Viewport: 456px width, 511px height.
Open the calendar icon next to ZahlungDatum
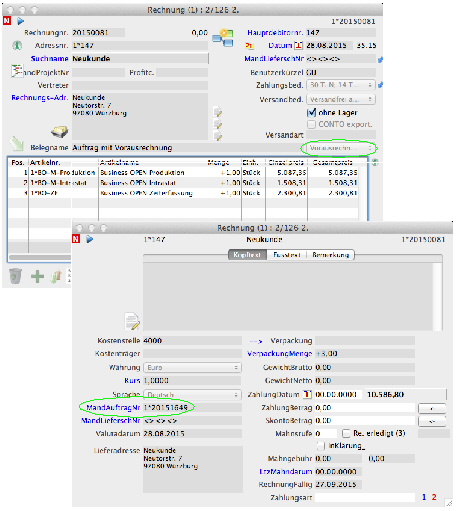(308, 394)
